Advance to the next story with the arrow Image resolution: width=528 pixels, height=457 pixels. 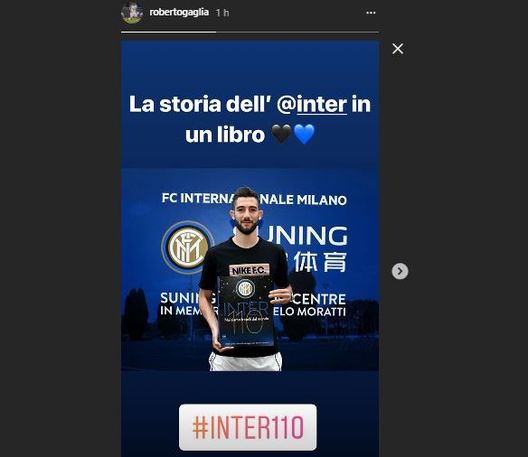point(400,271)
